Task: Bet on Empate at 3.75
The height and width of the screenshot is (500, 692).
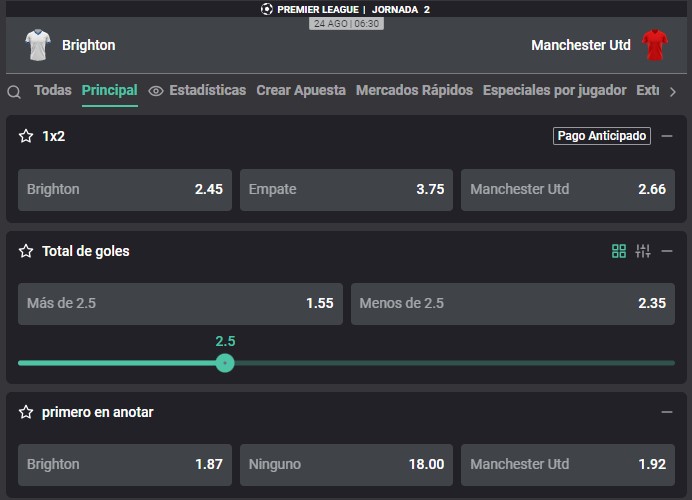Action: tap(346, 190)
